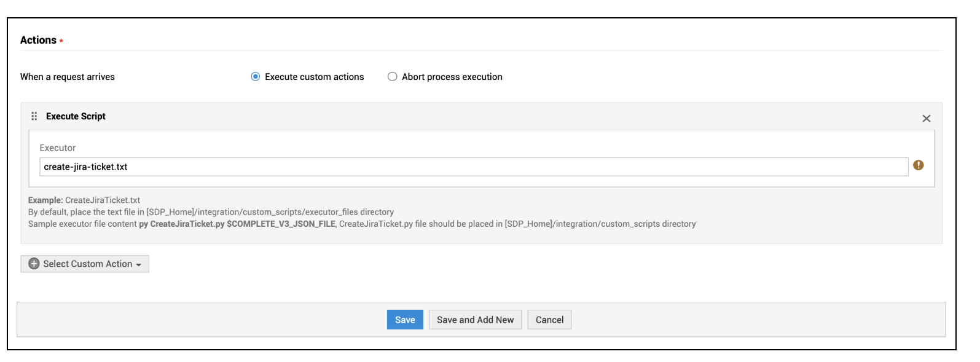Image resolution: width=980 pixels, height=362 pixels.
Task: Click the 'Abort process execution' label text
Action: [x=452, y=77]
